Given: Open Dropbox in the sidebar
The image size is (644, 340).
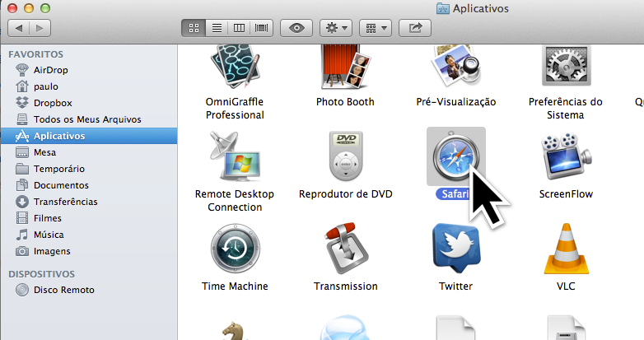Looking at the screenshot, I should coord(53,103).
